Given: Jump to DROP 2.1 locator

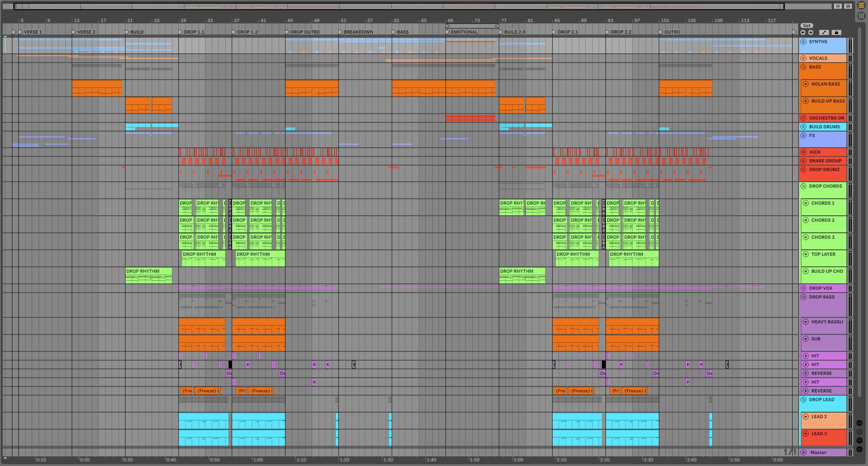Looking at the screenshot, I should (x=565, y=32).
